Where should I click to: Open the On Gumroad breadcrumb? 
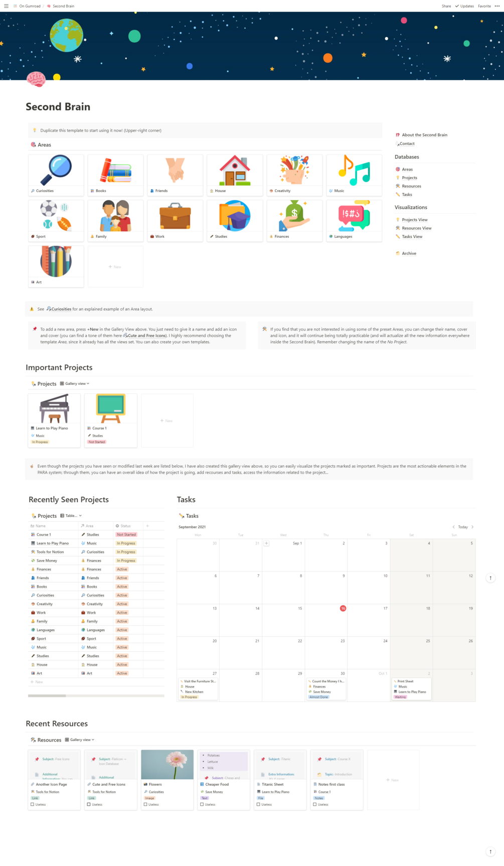[x=27, y=6]
